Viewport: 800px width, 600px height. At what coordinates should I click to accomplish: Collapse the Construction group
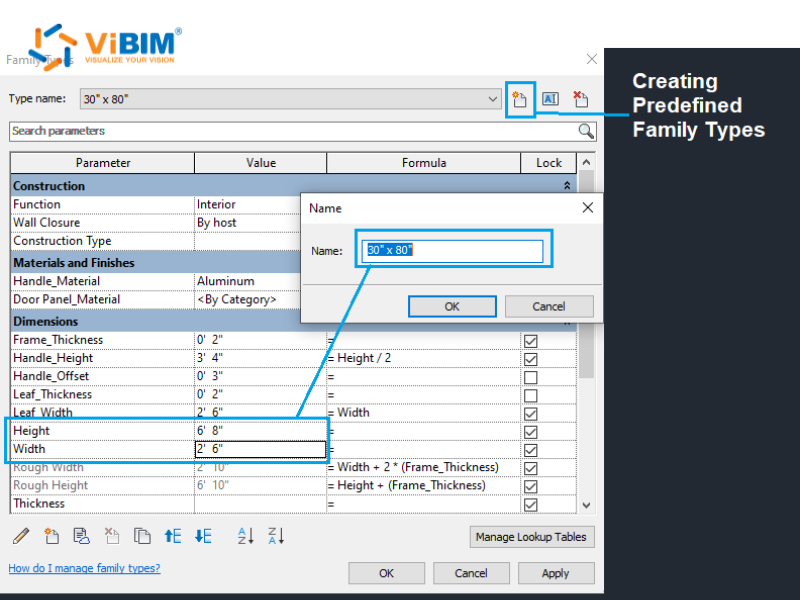(567, 186)
